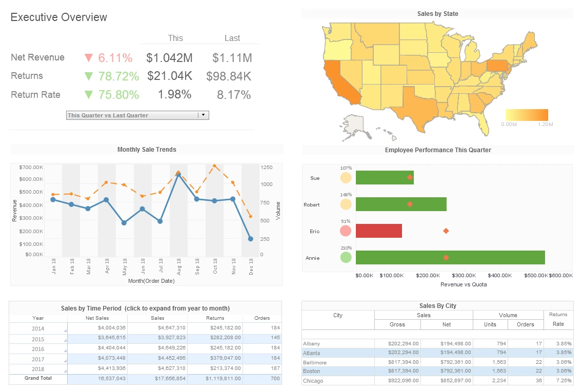Click the quota diamond marker on Annie's bar
Screen dimensions: 583x392
click(445, 258)
